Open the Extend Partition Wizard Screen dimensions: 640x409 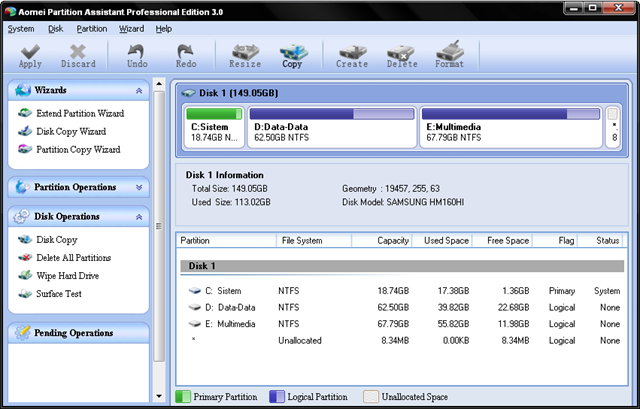click(x=80, y=113)
